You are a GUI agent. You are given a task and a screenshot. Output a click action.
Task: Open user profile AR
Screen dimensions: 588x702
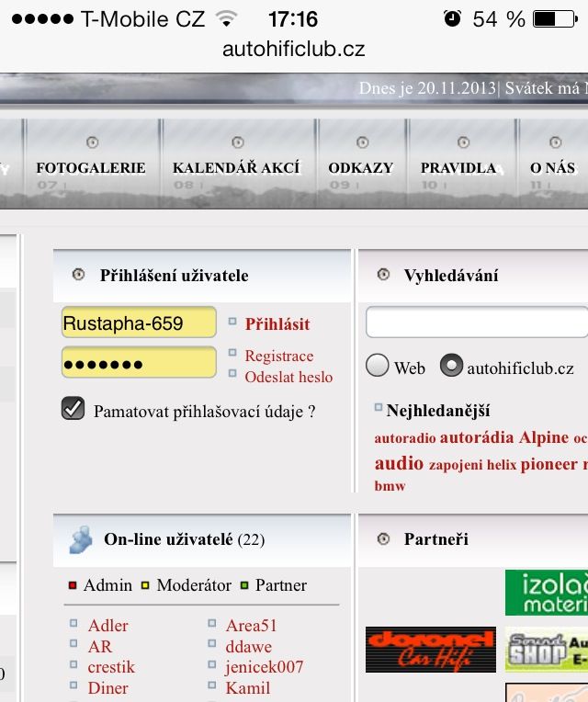pos(100,647)
